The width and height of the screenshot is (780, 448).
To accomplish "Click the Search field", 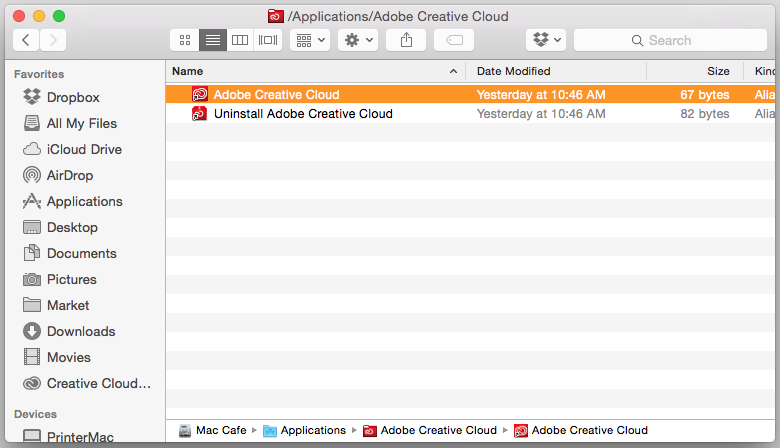I will (x=670, y=40).
